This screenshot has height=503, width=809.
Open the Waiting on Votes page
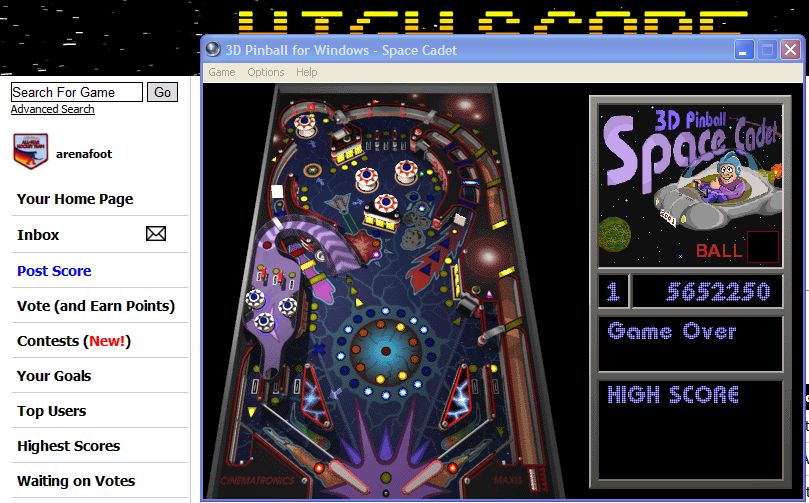[76, 481]
